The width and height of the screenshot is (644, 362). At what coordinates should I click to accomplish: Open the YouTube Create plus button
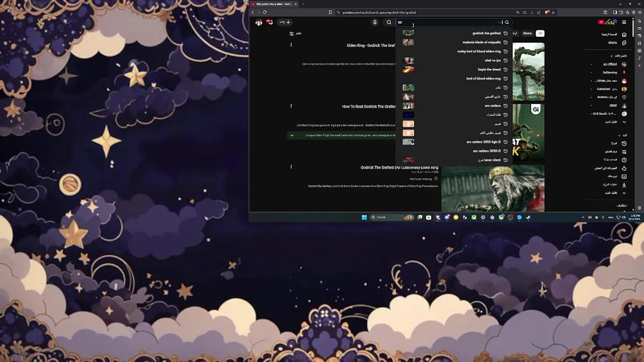click(x=285, y=22)
